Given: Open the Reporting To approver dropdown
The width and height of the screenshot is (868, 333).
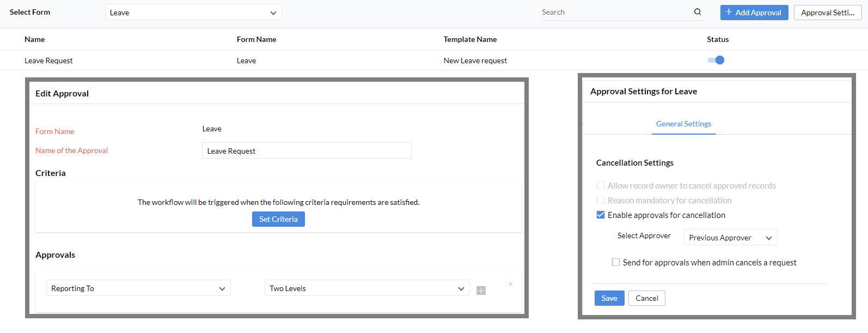Looking at the screenshot, I should (x=138, y=288).
